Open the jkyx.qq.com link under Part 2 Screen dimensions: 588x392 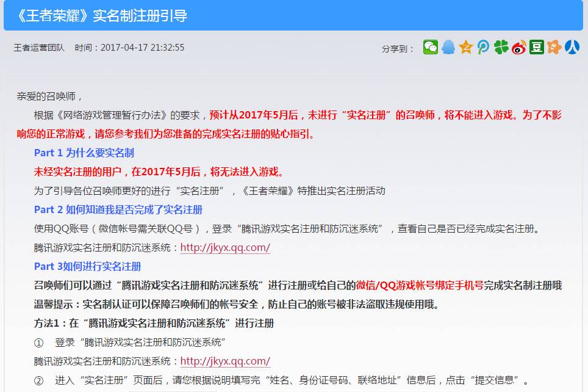coord(225,247)
